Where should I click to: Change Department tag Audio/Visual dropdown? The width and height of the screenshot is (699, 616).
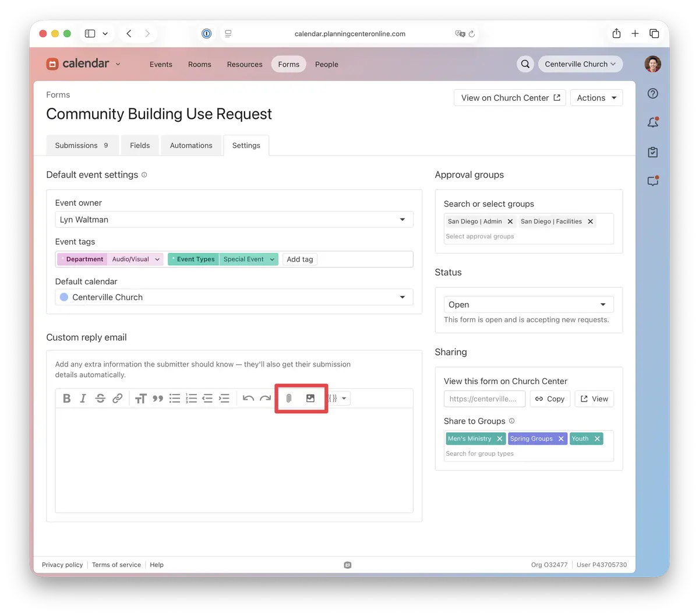tap(136, 259)
